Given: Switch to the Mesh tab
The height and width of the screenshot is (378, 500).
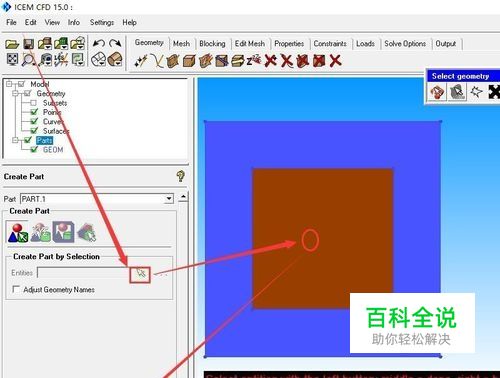Looking at the screenshot, I should pos(181,44).
